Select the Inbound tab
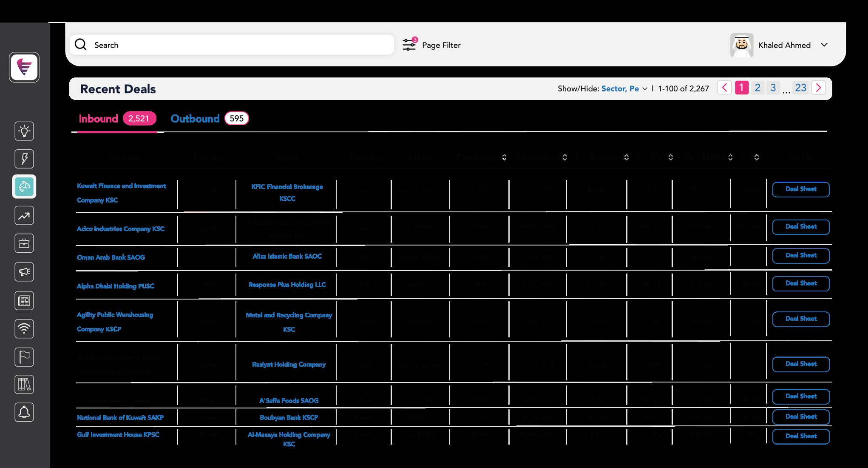Viewport: 868px width, 468px height. click(98, 119)
